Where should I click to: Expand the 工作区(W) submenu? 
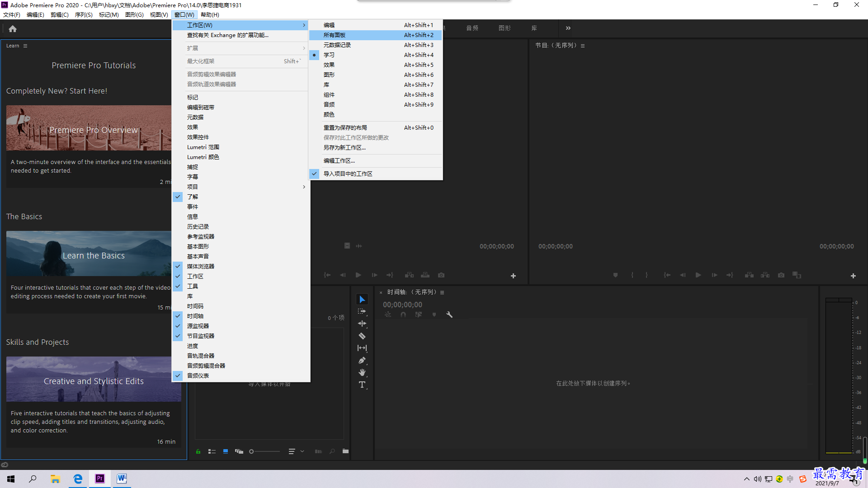241,25
